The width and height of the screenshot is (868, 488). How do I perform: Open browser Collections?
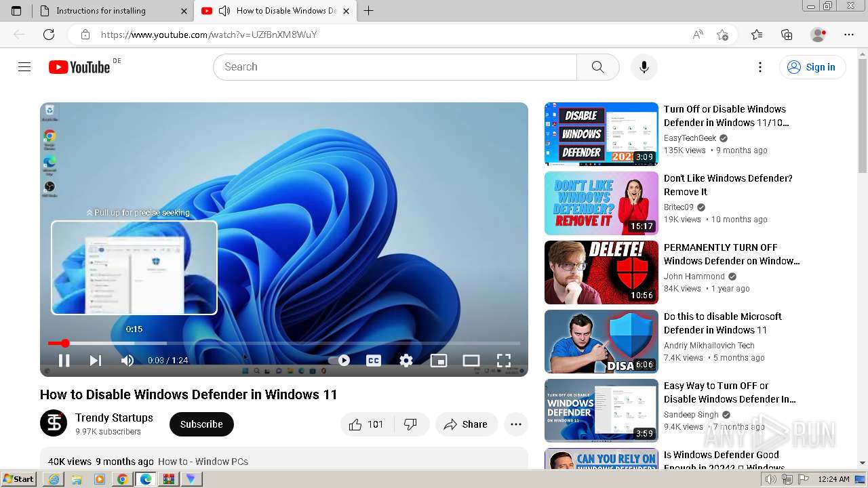pyautogui.click(x=787, y=35)
